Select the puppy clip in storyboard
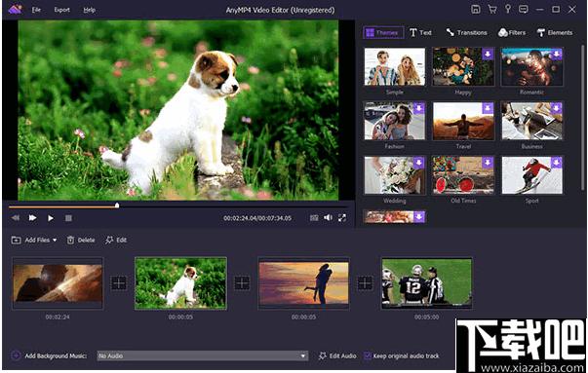The width and height of the screenshot is (588, 373). click(180, 283)
